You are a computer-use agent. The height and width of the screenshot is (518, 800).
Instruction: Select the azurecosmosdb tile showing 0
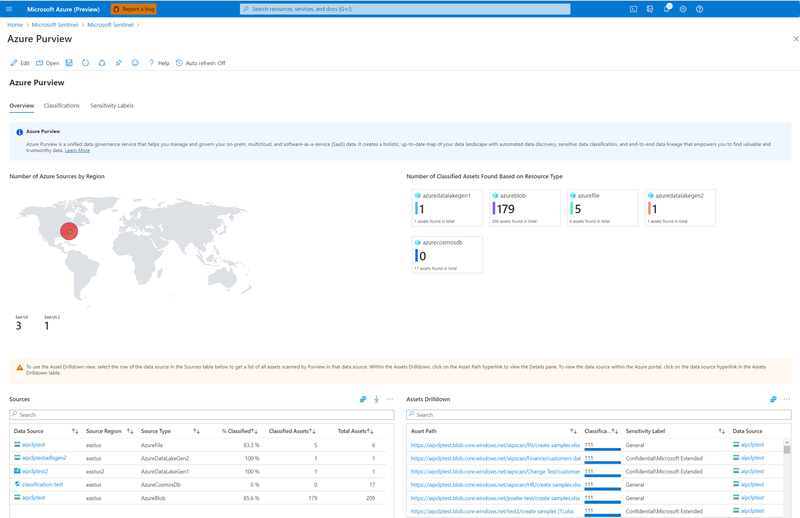[x=447, y=255]
